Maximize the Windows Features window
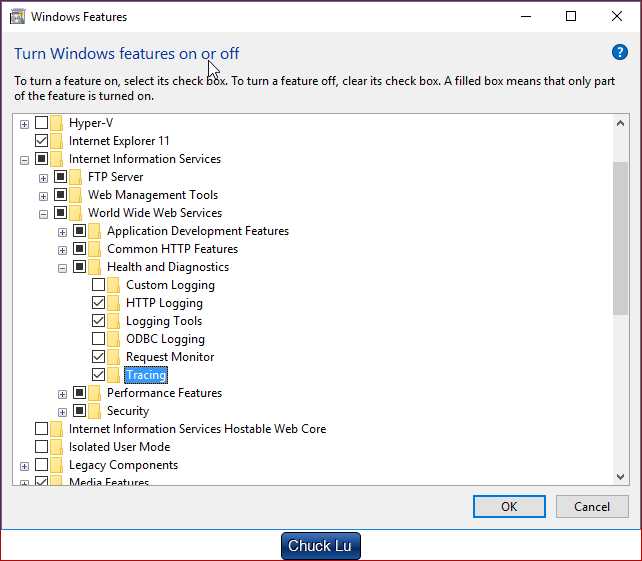642x561 pixels. (571, 16)
